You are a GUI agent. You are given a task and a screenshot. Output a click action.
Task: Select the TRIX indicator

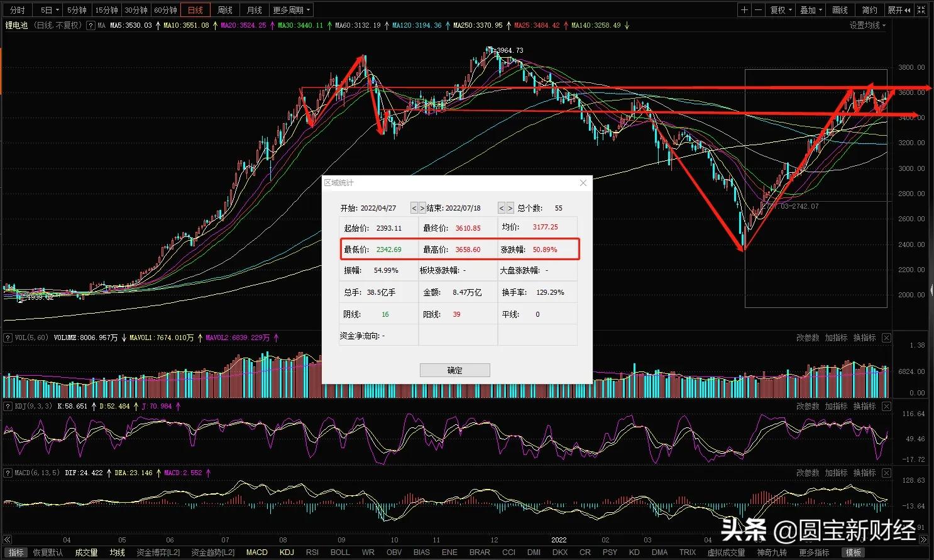pos(688,552)
